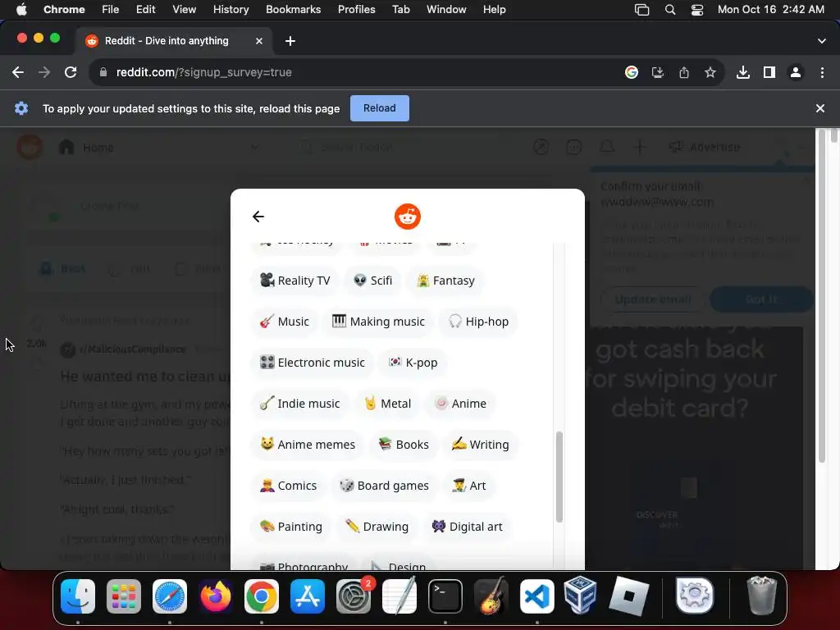The width and height of the screenshot is (840, 630).
Task: Select the Fantasy interest chip
Action: click(x=445, y=281)
